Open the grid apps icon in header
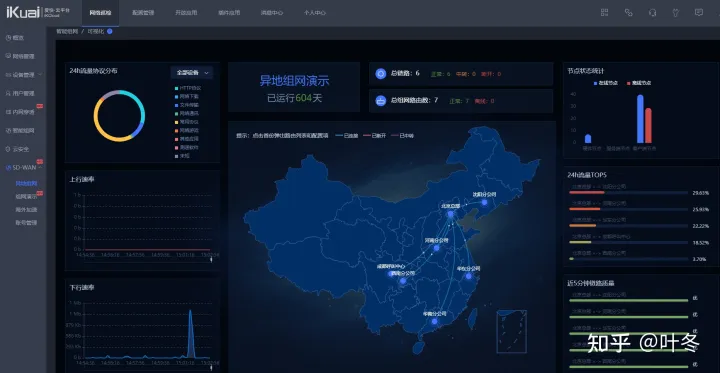 click(x=604, y=13)
